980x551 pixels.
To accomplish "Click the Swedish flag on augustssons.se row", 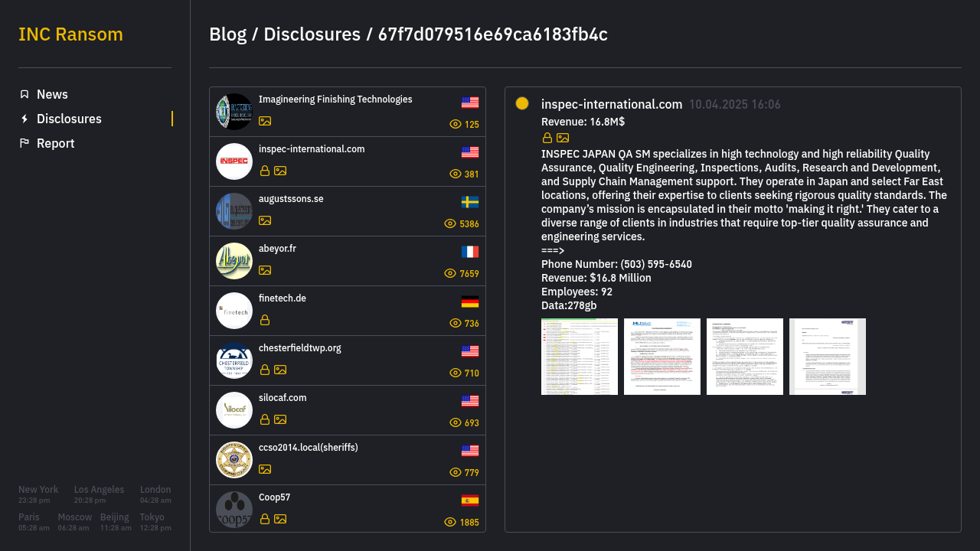I will pyautogui.click(x=470, y=202).
